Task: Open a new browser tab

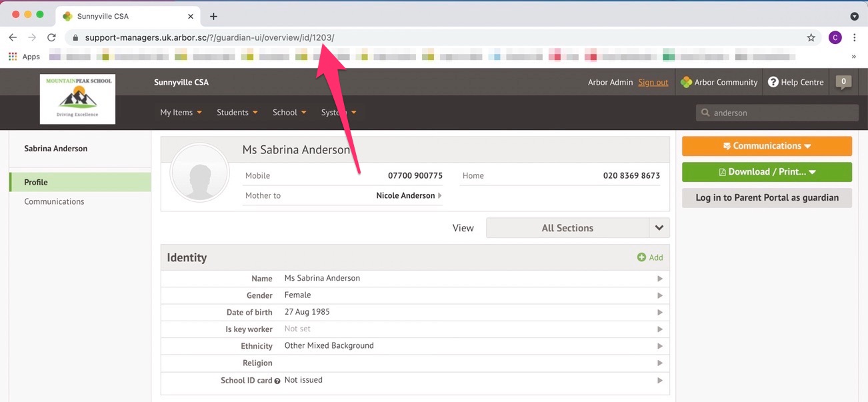Action: [213, 16]
